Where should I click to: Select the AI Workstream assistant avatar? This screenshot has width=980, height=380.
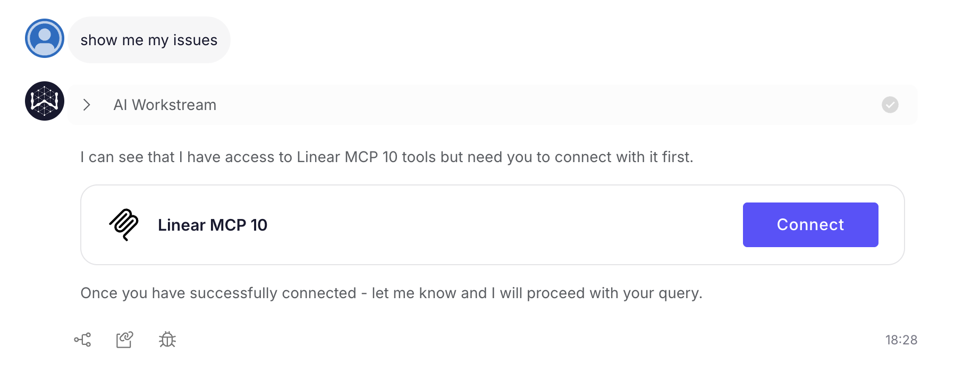[44, 101]
